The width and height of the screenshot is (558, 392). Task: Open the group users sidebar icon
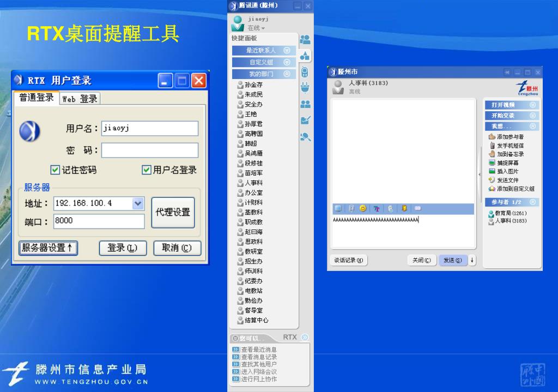[x=305, y=104]
